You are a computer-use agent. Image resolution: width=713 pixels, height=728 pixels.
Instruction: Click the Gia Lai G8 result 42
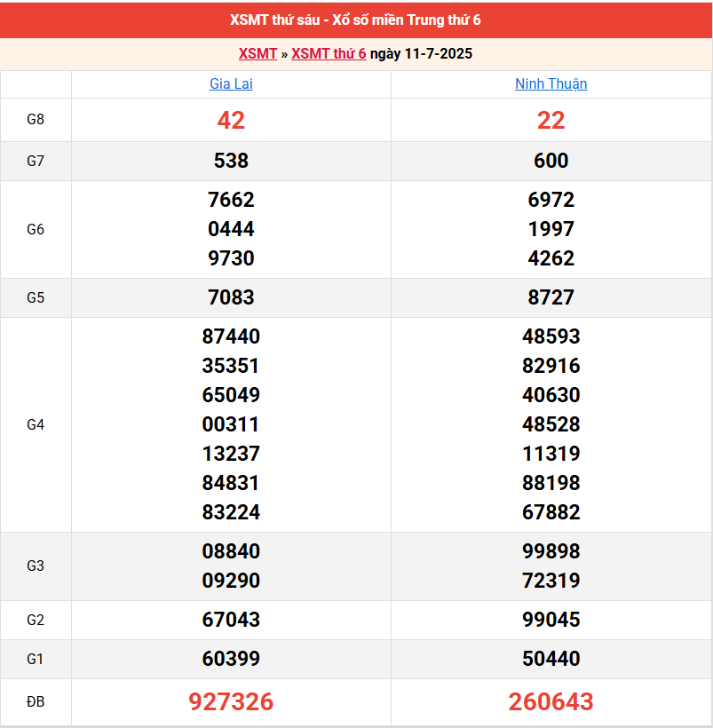231,121
